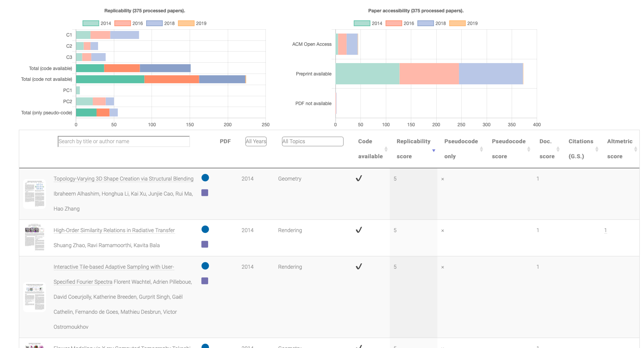The image size is (644, 348).
Task: Sort by Citations (G.S.) column arrows
Action: [x=597, y=149]
